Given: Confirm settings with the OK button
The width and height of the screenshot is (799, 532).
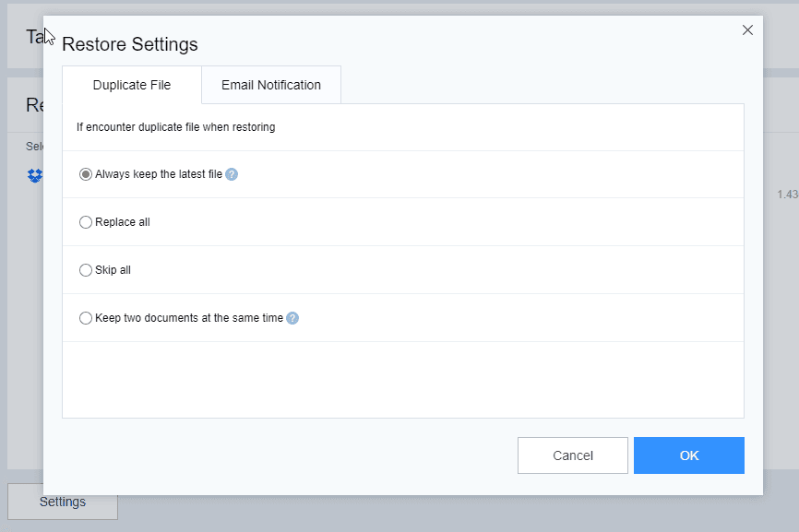Looking at the screenshot, I should point(688,455).
